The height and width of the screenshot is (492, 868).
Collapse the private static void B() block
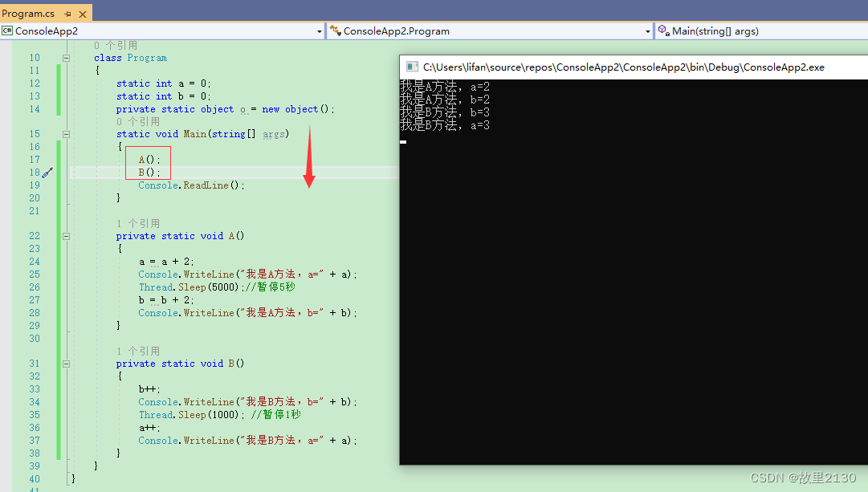pos(67,364)
